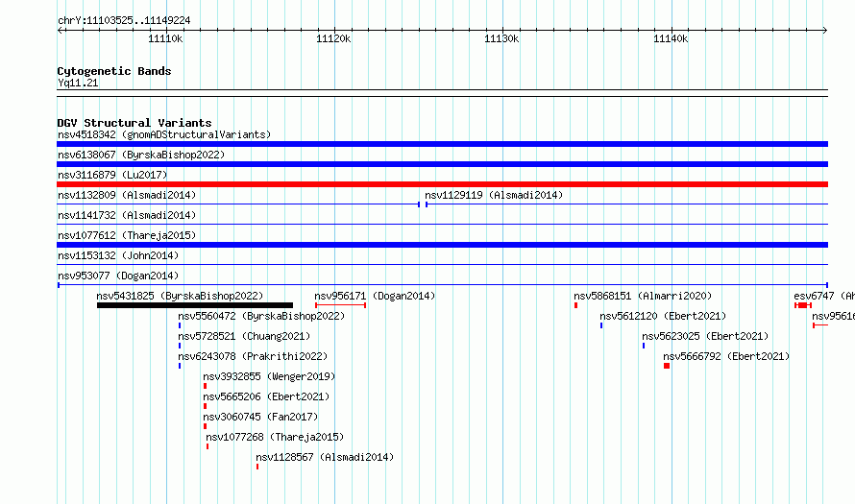Image resolution: width=855 pixels, height=504 pixels.
Task: Open the DGV Structural Variants track heading
Action: (134, 123)
